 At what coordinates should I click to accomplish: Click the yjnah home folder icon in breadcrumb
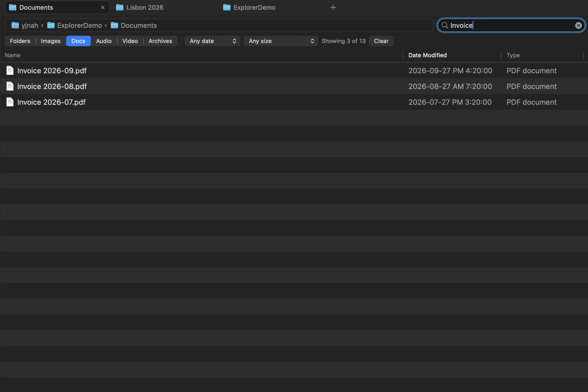click(15, 25)
